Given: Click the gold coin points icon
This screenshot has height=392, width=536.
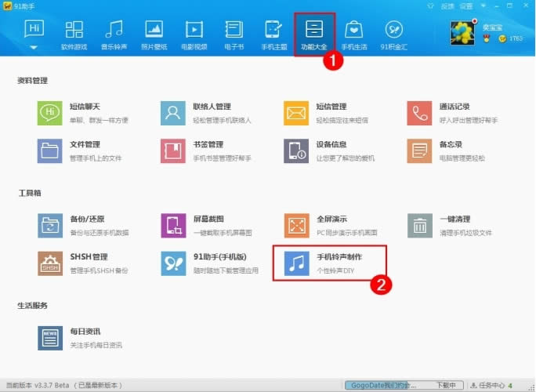Looking at the screenshot, I should (502, 38).
